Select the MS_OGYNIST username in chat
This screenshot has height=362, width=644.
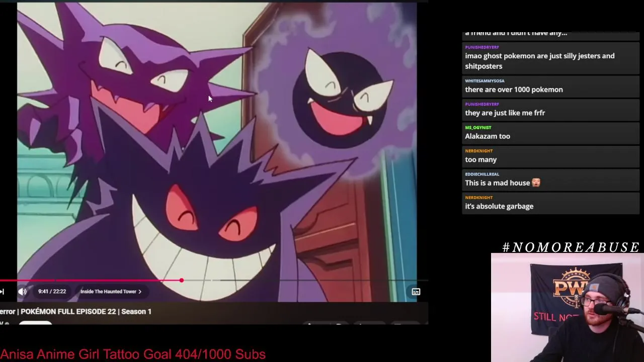[x=478, y=128]
